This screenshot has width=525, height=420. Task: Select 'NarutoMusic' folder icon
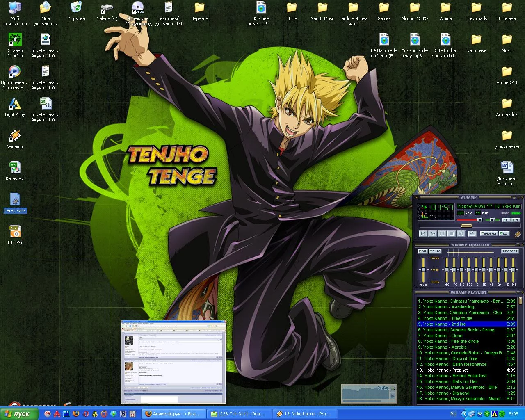322,11
